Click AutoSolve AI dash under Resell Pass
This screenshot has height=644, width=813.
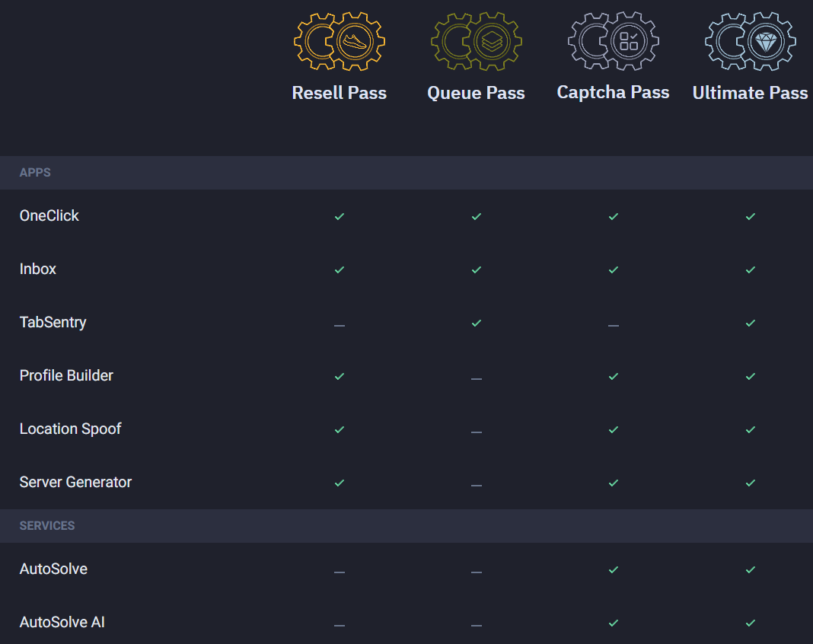pyautogui.click(x=339, y=626)
